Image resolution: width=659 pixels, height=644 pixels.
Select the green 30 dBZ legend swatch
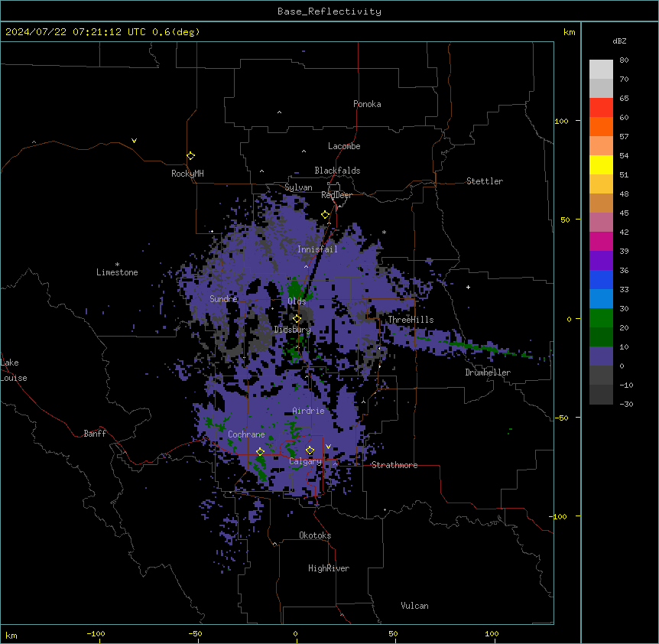coord(601,318)
